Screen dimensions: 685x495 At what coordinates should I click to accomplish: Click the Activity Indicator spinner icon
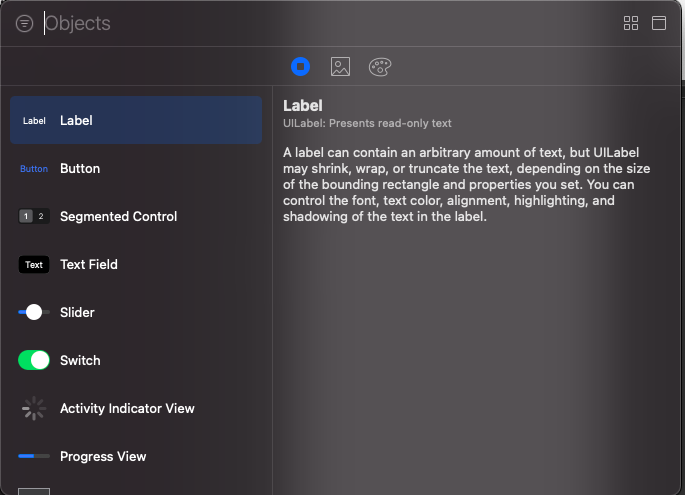(34, 408)
